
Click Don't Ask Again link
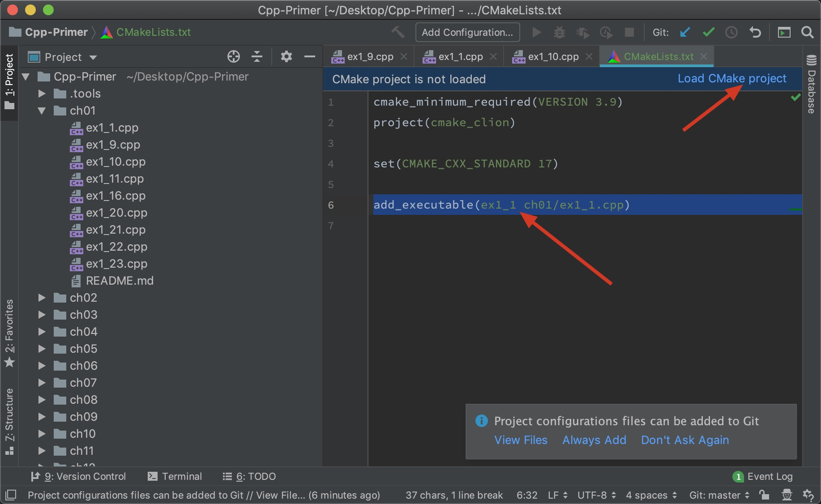click(x=685, y=440)
